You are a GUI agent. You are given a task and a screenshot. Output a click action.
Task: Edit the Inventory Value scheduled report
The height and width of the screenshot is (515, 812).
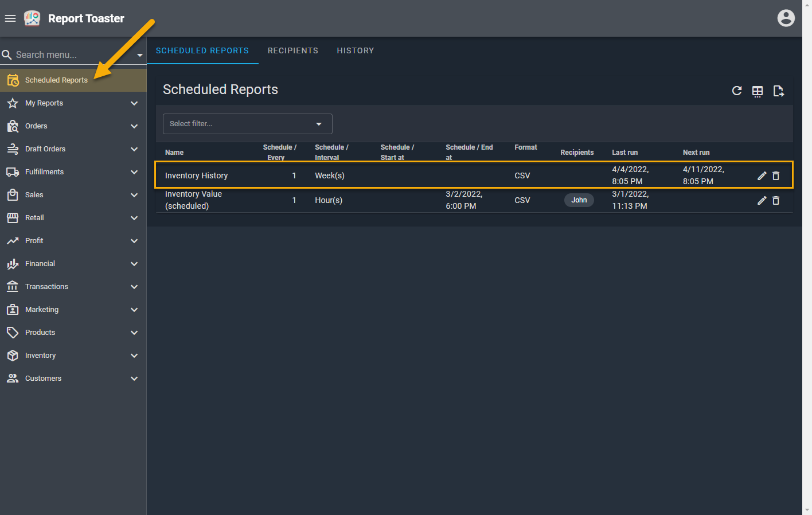tap(762, 200)
